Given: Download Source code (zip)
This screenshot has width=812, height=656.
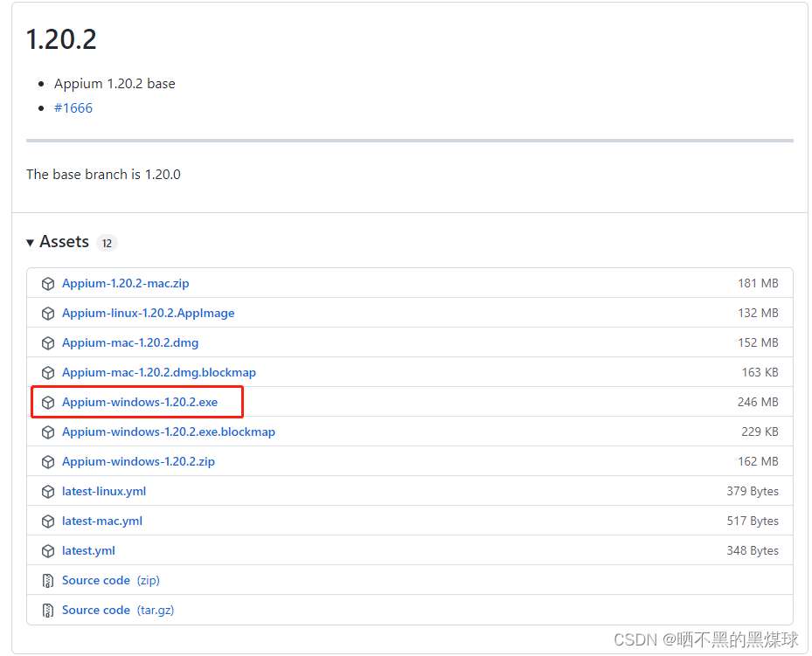Looking at the screenshot, I should (111, 581).
